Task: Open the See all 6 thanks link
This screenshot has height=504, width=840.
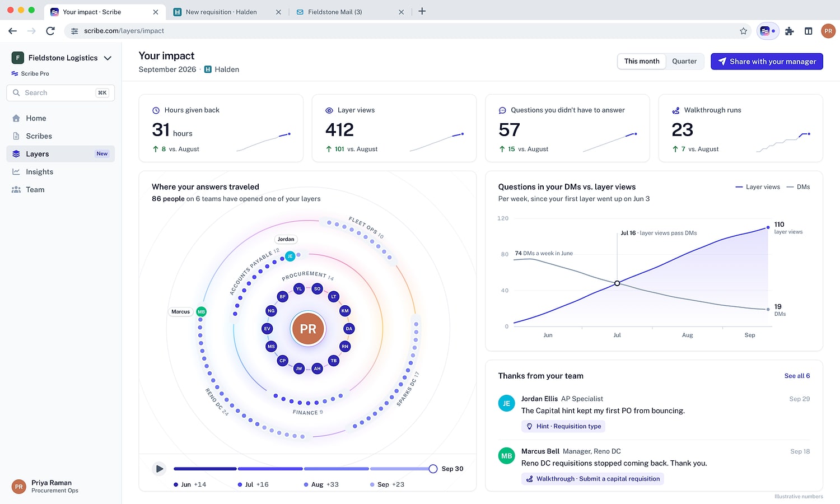Action: coord(797,376)
